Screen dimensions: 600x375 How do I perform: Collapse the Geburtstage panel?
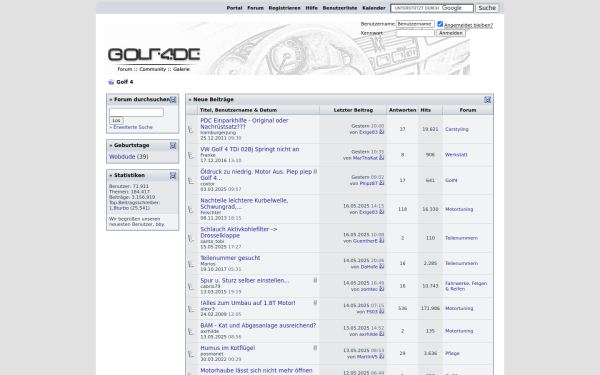(x=173, y=145)
